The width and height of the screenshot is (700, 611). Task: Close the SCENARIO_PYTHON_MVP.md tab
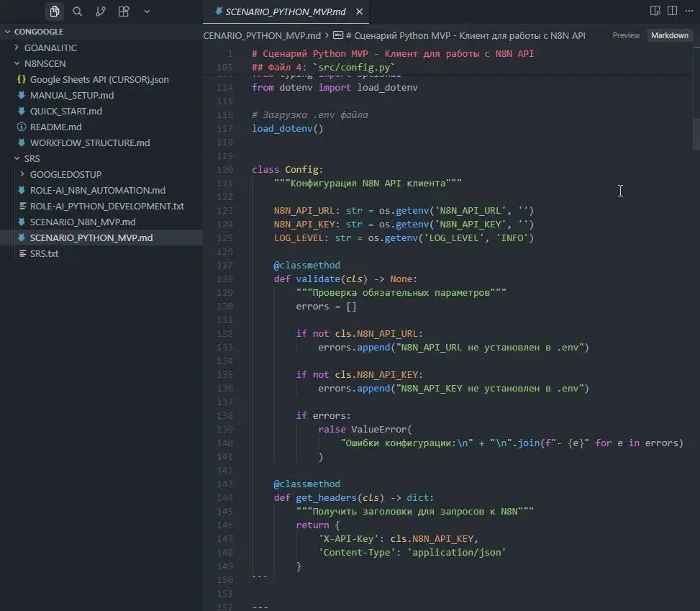(359, 12)
